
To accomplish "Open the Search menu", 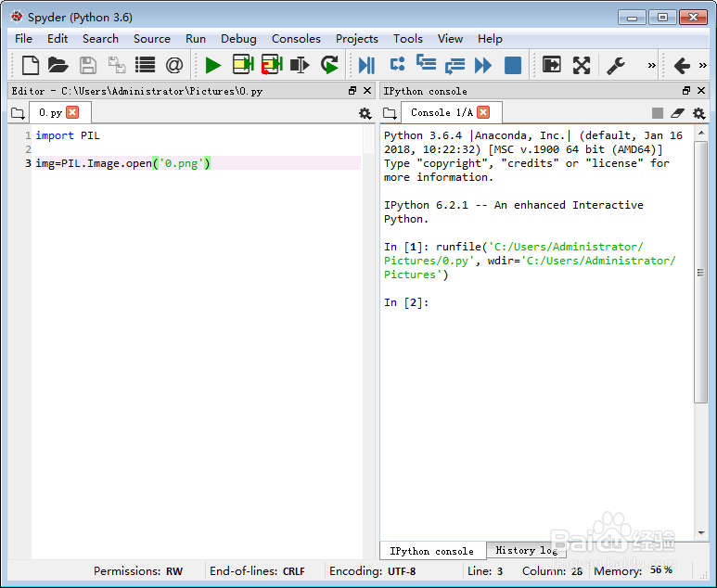I will 100,39.
